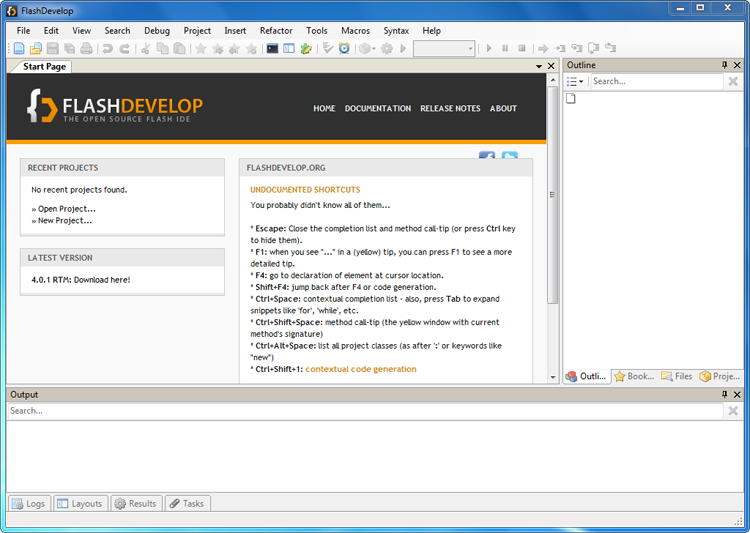Click the Cut scissors icon
750x533 pixels.
tap(146, 48)
